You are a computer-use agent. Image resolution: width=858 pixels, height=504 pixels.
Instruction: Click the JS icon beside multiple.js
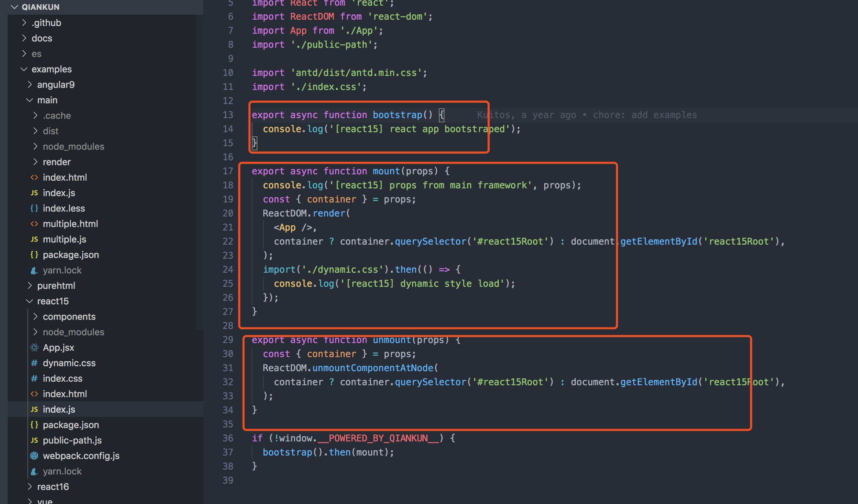tap(34, 239)
